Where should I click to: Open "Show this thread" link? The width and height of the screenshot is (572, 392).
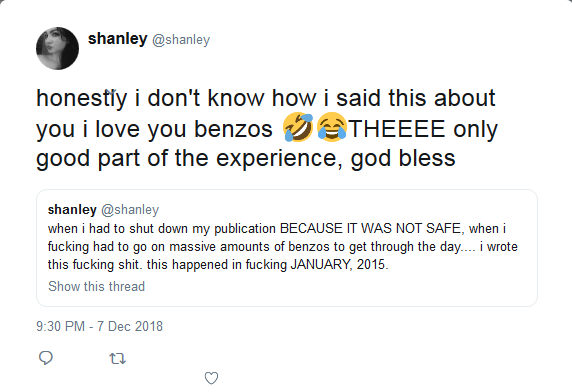coord(97,286)
